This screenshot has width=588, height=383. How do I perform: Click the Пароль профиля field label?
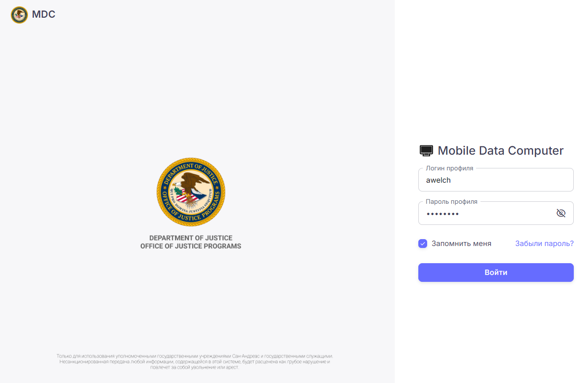point(452,202)
